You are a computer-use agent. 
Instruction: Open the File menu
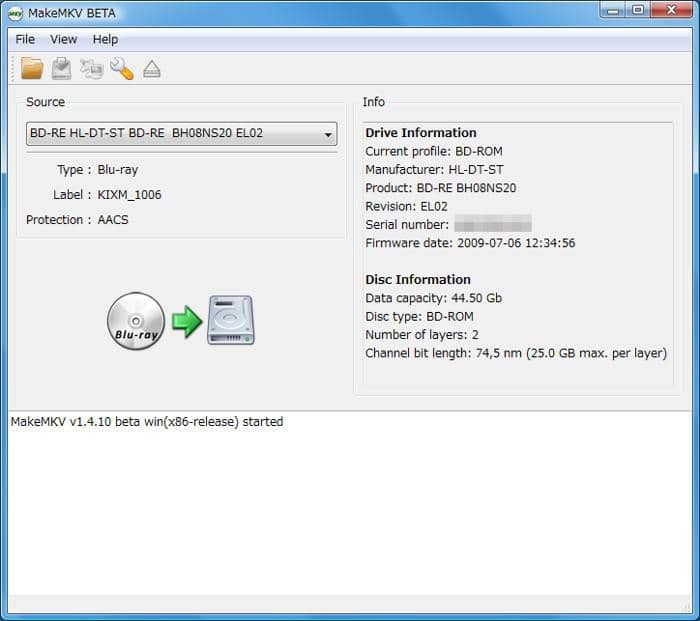[25, 39]
